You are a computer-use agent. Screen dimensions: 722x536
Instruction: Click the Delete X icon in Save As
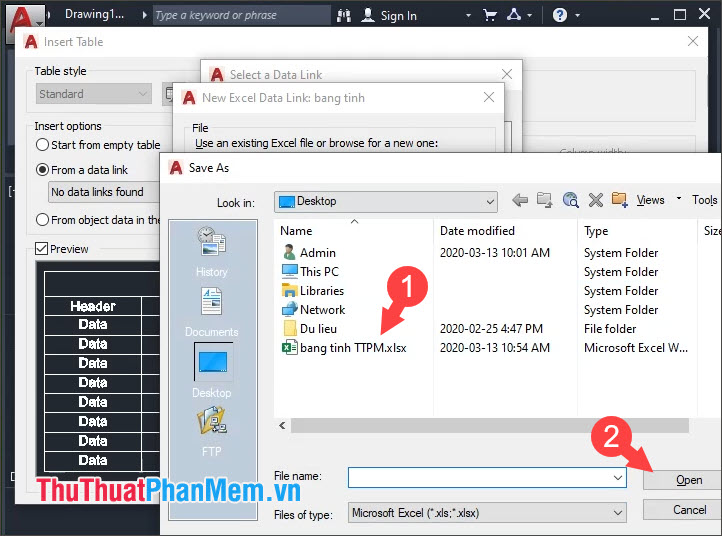[x=595, y=200]
